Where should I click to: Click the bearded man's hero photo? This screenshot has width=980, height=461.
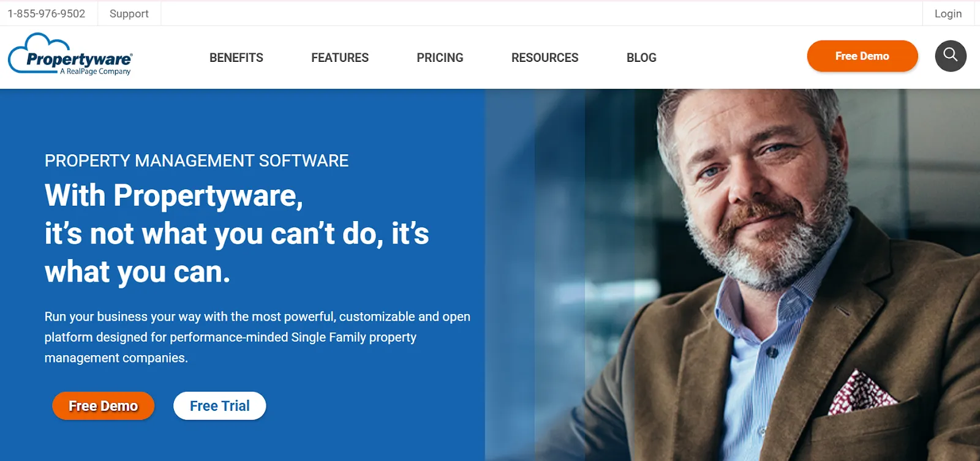click(733, 275)
